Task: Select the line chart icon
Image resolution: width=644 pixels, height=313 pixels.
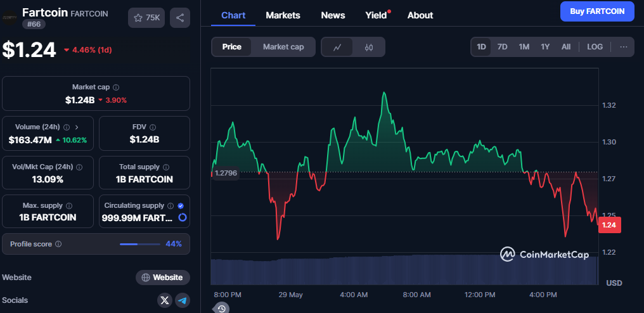Action: point(337,48)
